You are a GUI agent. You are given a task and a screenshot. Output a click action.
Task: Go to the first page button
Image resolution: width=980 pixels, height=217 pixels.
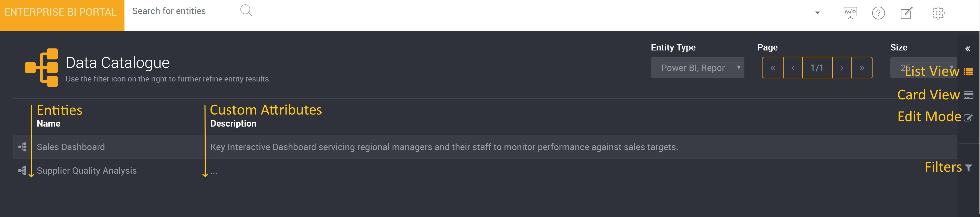pyautogui.click(x=773, y=68)
